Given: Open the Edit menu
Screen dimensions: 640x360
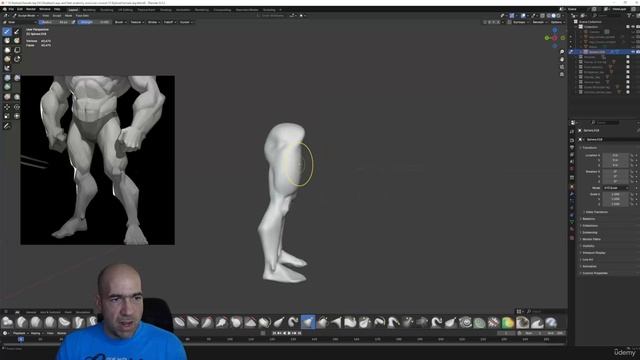Looking at the screenshot, I should (x=20, y=9).
